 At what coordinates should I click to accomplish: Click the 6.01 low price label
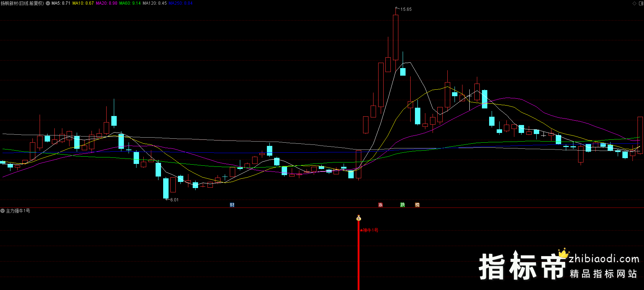[x=174, y=200]
